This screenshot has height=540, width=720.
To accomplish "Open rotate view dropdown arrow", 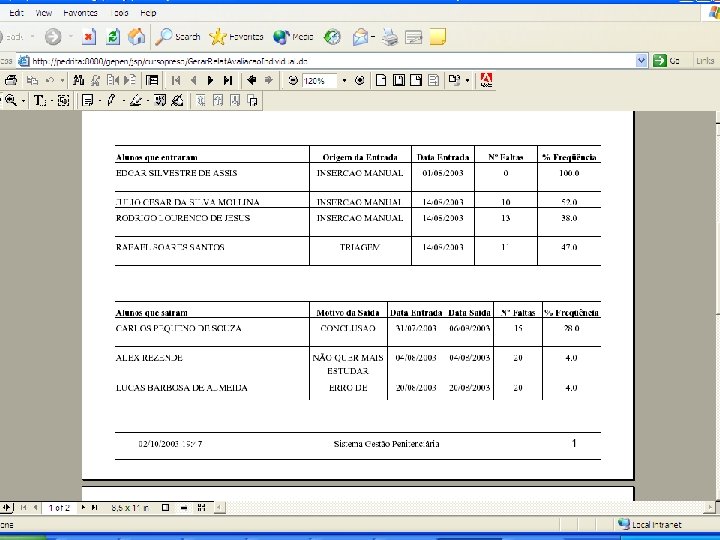I will pyautogui.click(x=467, y=81).
